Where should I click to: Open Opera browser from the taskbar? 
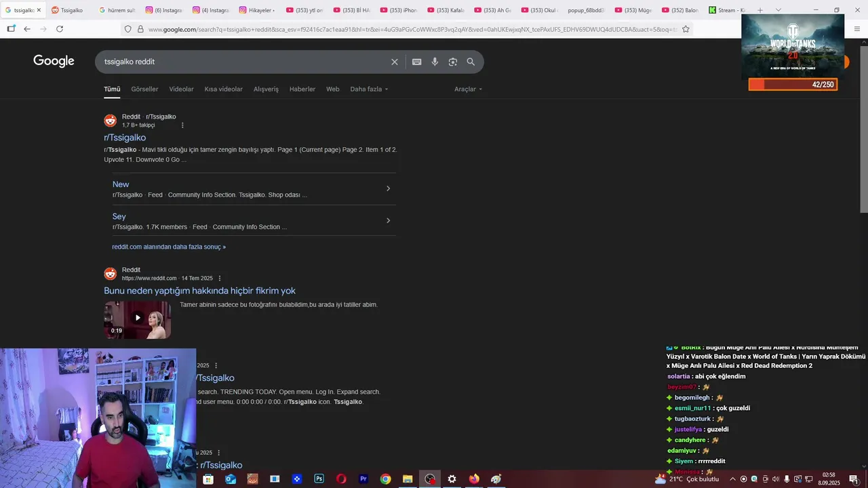(x=341, y=479)
